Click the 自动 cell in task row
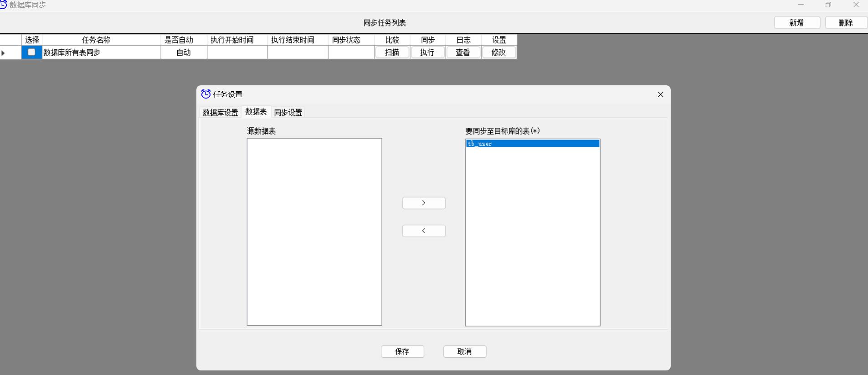The height and width of the screenshot is (375, 868). point(184,52)
